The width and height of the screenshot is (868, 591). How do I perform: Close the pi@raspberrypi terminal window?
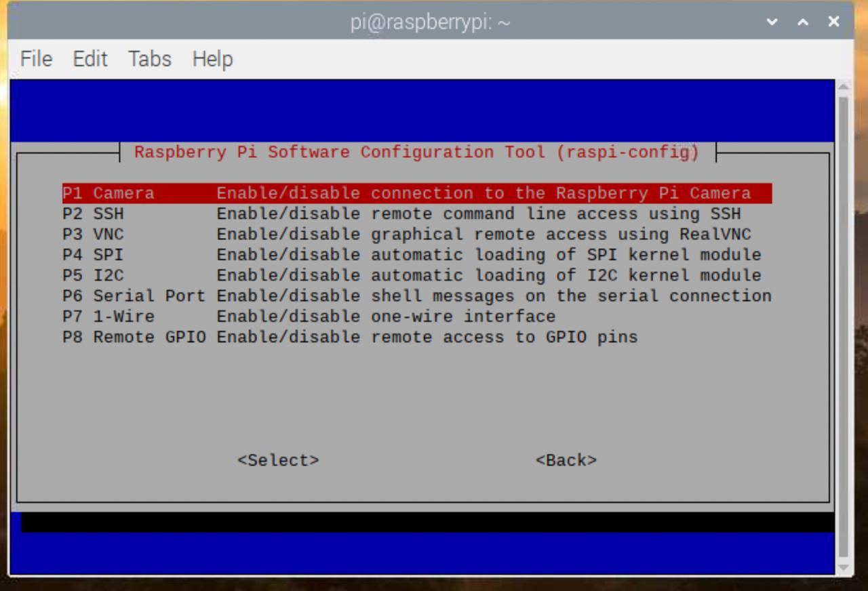click(834, 22)
